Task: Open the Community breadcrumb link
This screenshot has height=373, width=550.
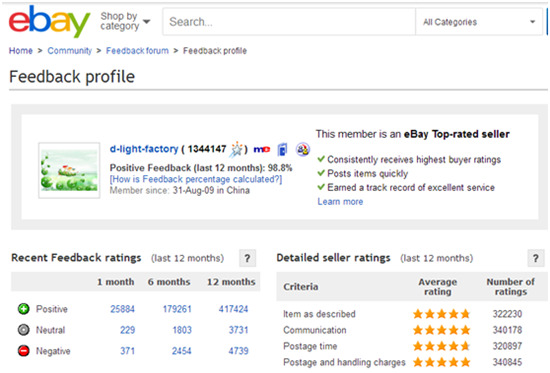Action: [x=69, y=51]
